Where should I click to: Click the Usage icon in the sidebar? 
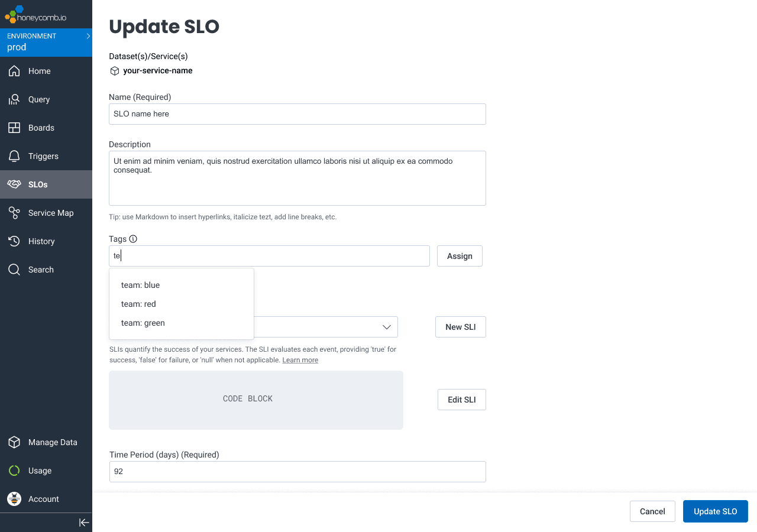(x=14, y=470)
